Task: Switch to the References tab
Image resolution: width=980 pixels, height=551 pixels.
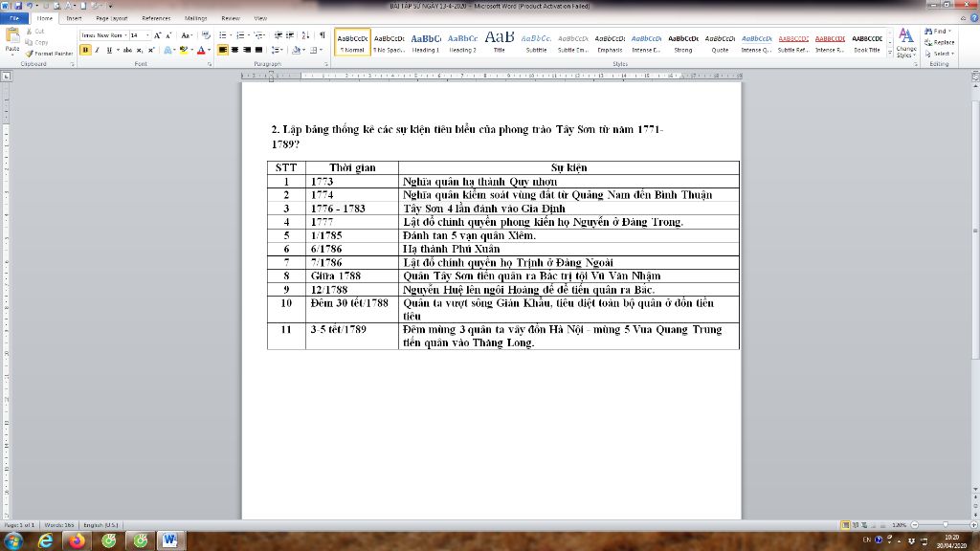Action: pos(156,18)
